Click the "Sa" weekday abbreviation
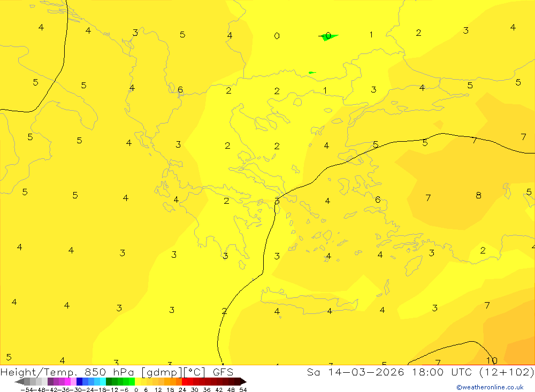The height and width of the screenshot is (392, 535). (x=313, y=372)
